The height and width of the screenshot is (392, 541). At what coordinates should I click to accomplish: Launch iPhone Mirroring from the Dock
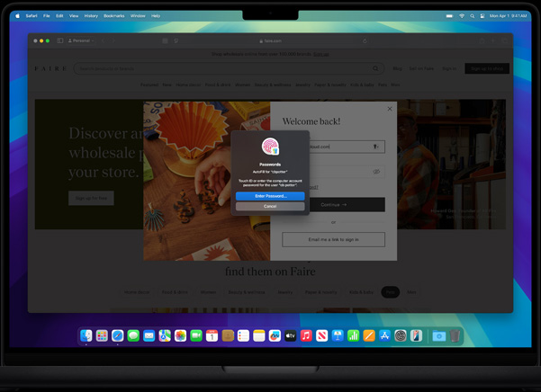coord(416,335)
